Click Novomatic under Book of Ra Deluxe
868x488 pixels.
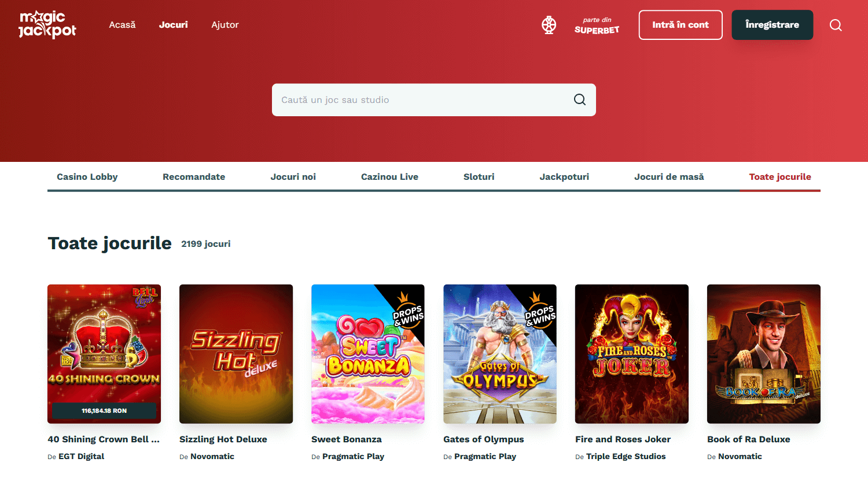740,456
